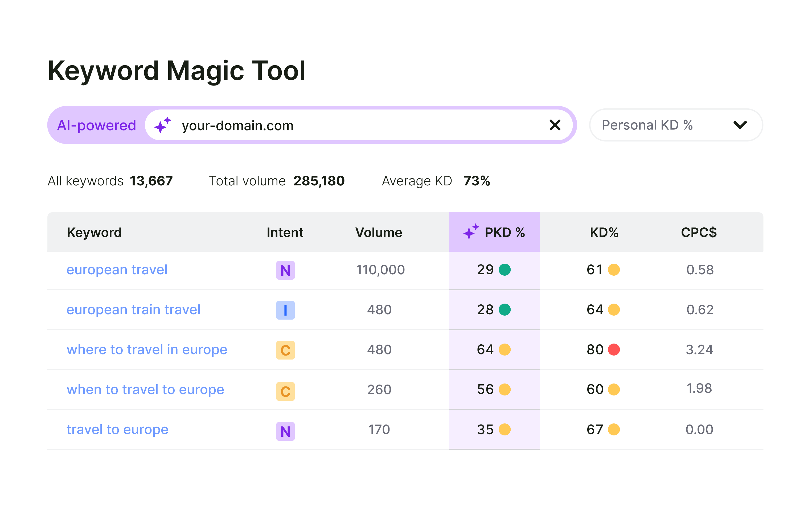The width and height of the screenshot is (812, 506).
Task: Click the Navigational intent badge for european travel
Action: click(x=285, y=270)
